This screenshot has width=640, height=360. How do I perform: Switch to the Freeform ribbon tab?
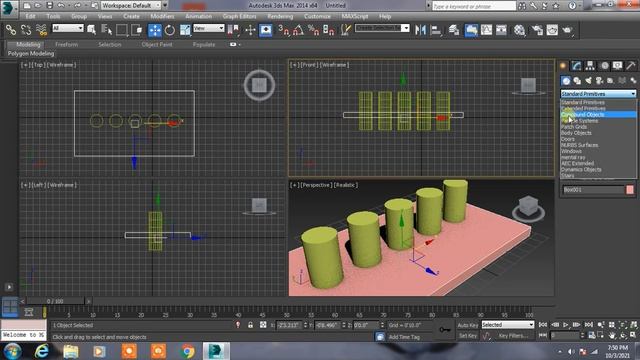(x=67, y=44)
